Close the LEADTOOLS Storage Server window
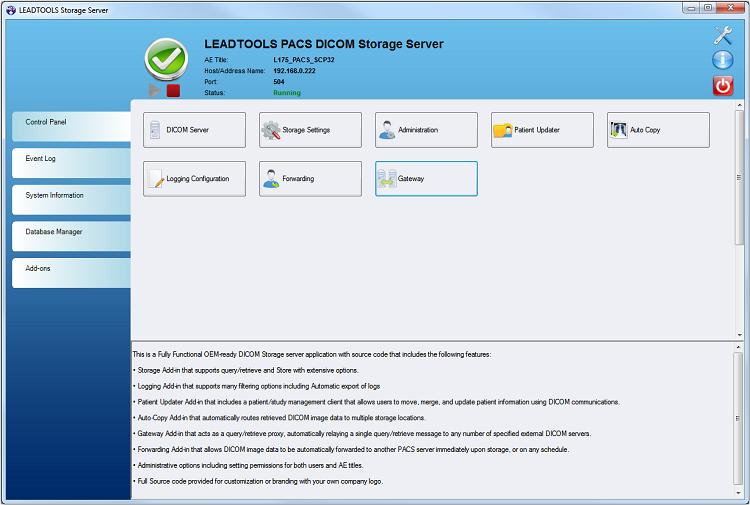Image resolution: width=750 pixels, height=505 pixels. [730, 8]
